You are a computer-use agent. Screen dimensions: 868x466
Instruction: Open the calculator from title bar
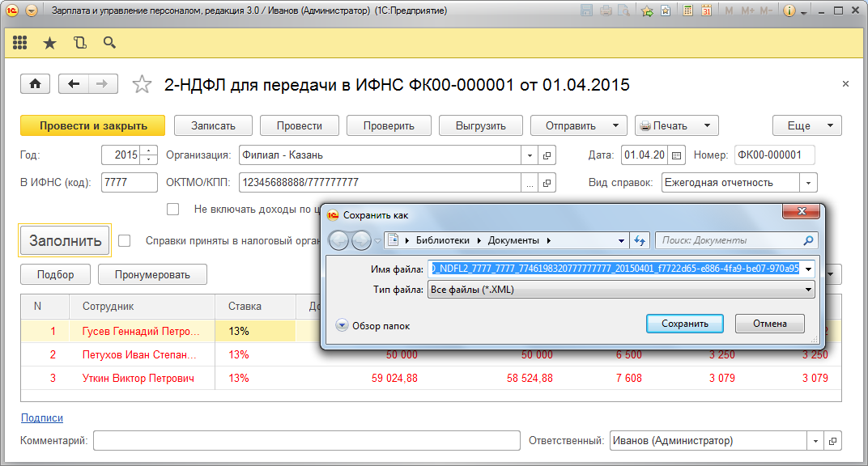pos(687,11)
